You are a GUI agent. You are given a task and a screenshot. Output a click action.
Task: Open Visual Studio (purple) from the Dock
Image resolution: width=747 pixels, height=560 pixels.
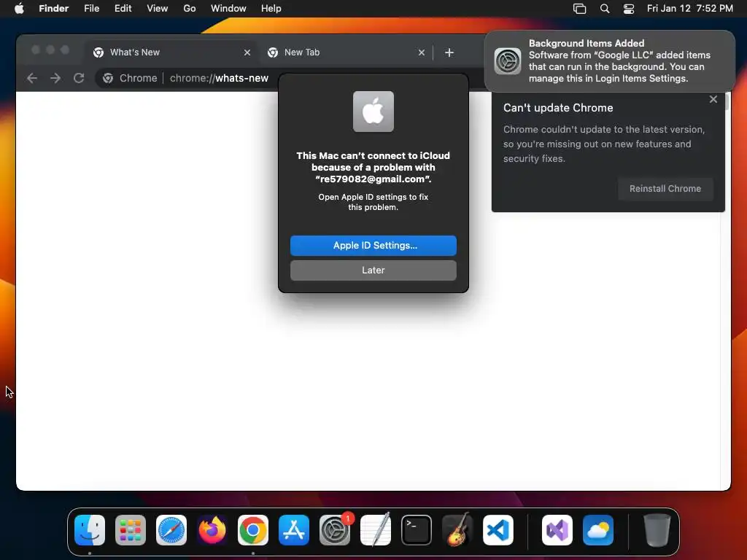557,530
